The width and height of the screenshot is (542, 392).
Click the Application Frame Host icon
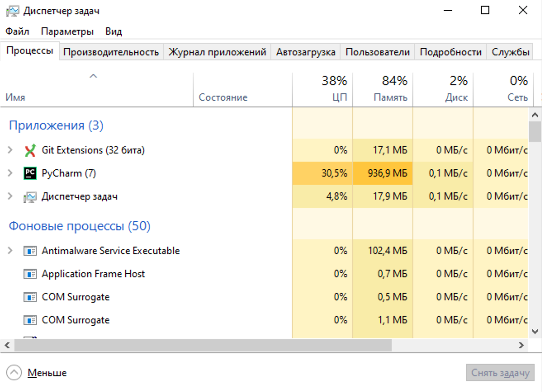[30, 274]
